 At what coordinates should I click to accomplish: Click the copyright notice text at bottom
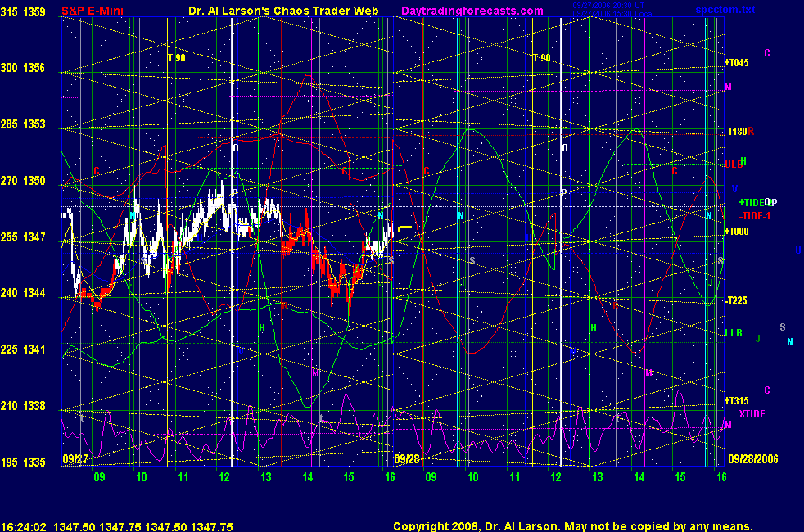tap(572, 527)
